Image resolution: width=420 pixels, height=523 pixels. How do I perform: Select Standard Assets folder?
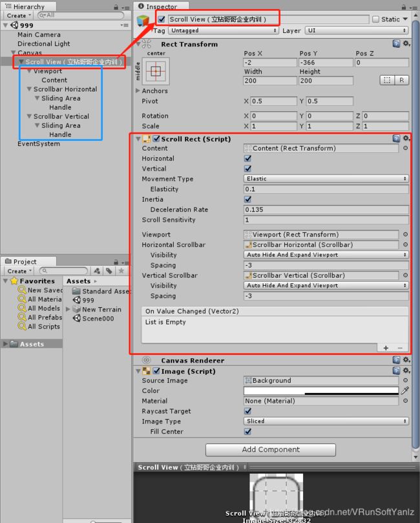click(101, 291)
